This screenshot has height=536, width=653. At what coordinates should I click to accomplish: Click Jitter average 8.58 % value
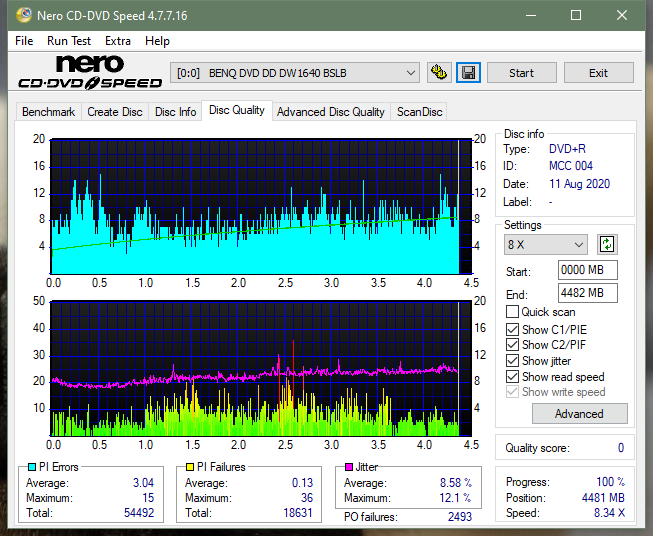pyautogui.click(x=456, y=483)
